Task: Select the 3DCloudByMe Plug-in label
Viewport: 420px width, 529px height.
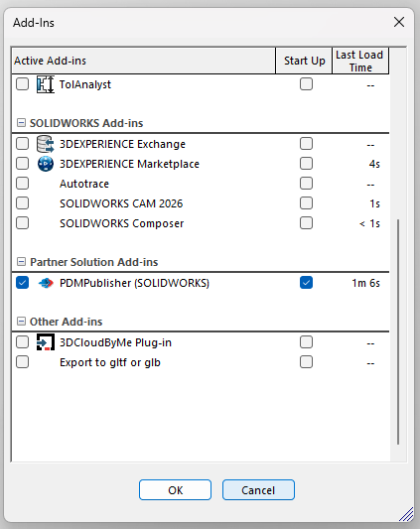Action: tap(115, 342)
